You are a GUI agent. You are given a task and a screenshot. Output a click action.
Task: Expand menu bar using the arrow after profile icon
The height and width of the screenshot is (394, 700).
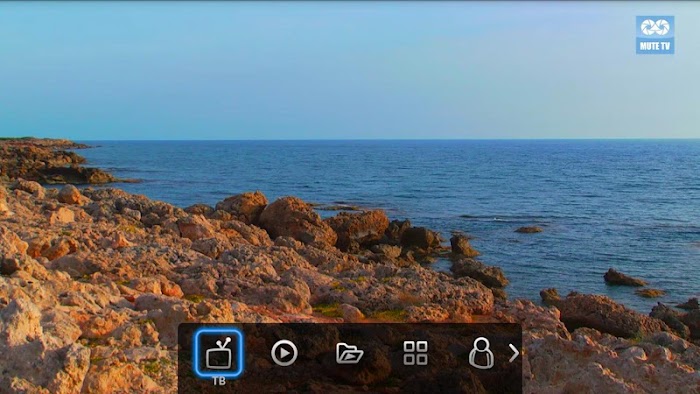click(x=514, y=353)
